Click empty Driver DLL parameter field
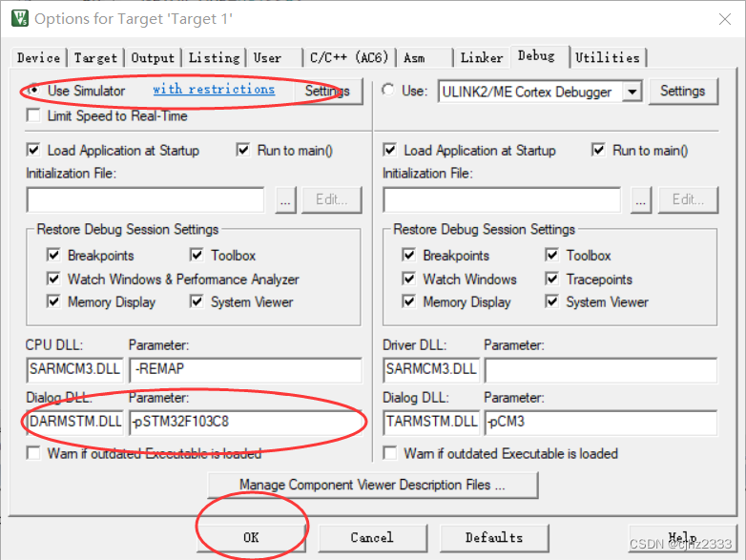 coord(601,370)
